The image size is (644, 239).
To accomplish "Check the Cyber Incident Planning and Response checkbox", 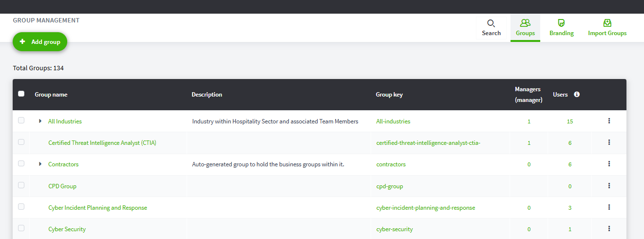I will 21,207.
